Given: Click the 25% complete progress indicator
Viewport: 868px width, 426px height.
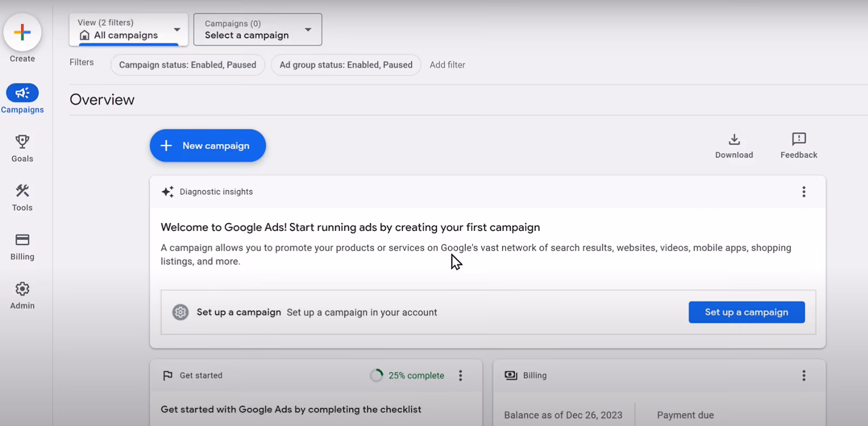Looking at the screenshot, I should tap(407, 376).
